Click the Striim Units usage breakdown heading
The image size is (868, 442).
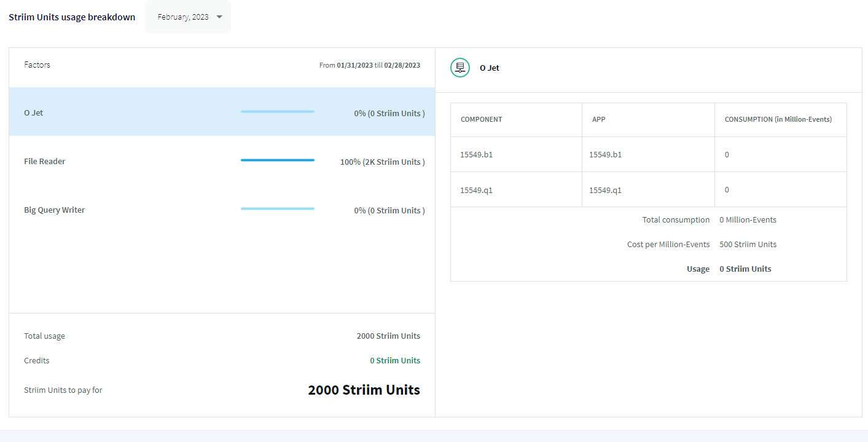coord(72,17)
